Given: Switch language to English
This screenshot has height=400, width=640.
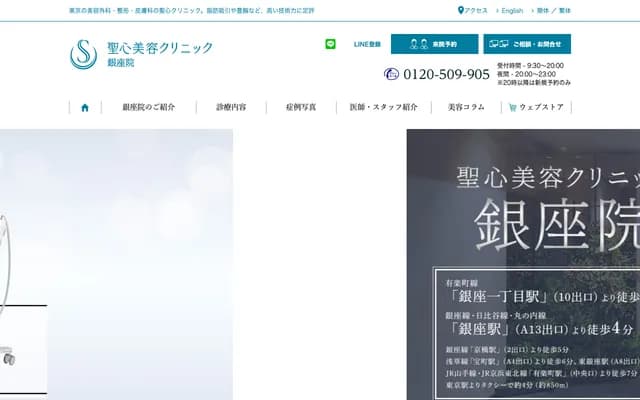Looking at the screenshot, I should (510, 10).
